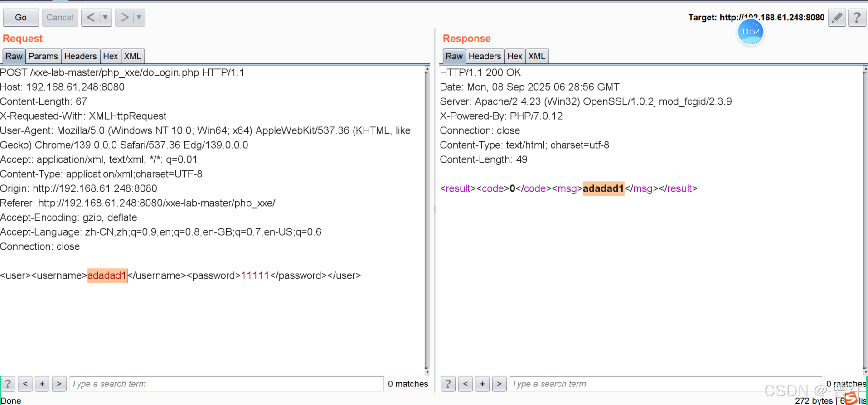Jump to previous match in response search

pos(465,384)
